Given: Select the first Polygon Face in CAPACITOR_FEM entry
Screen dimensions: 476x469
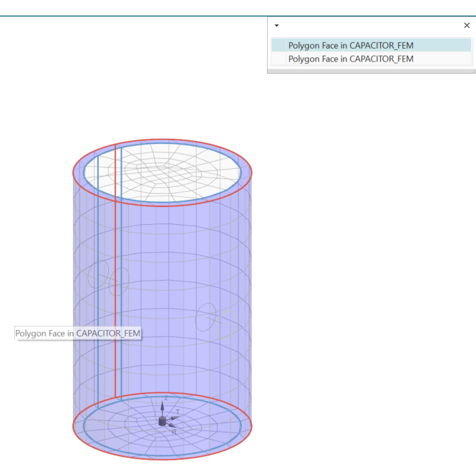Looking at the screenshot, I should coord(351,46).
